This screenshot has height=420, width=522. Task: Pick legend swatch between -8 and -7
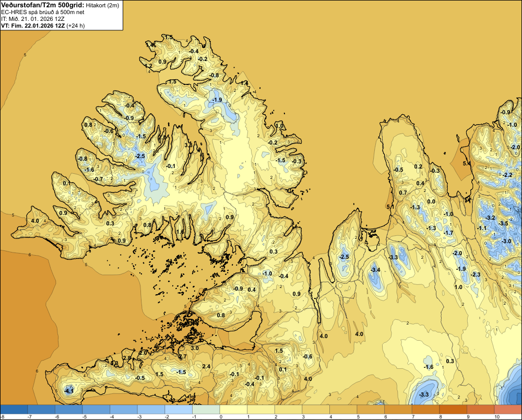tap(14, 409)
